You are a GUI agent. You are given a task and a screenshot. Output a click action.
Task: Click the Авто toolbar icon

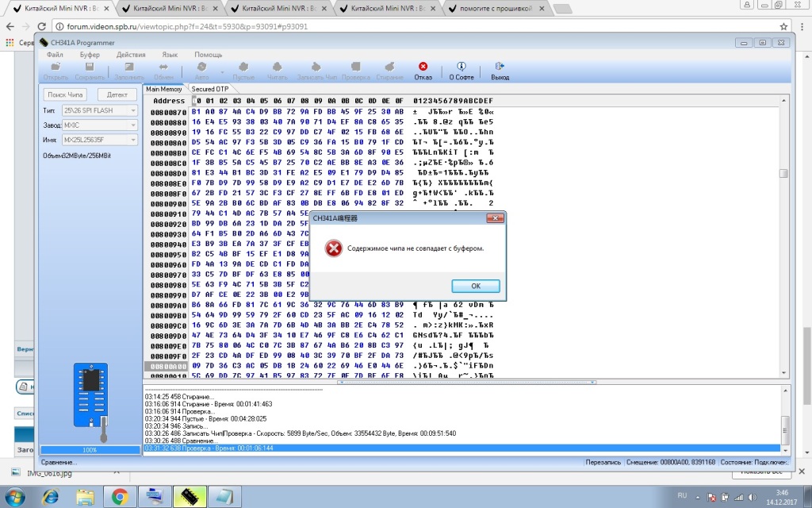pos(202,67)
